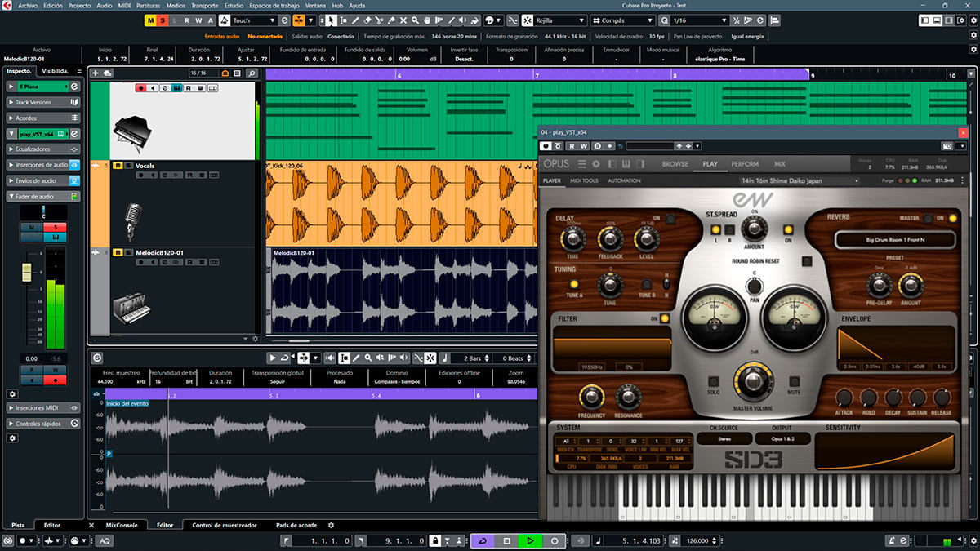This screenshot has width=980, height=551.
Task: Open the track search magnifier in the track list
Action: tap(252, 73)
